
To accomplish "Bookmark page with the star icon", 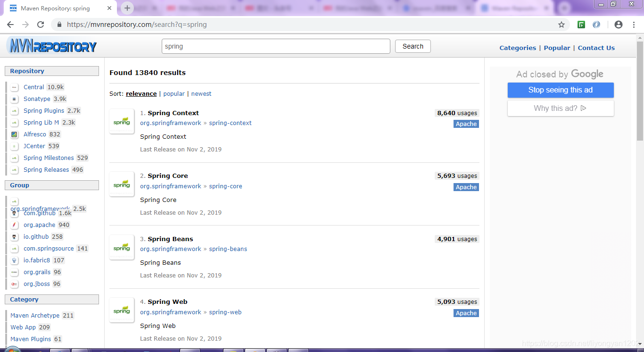I will pyautogui.click(x=561, y=25).
